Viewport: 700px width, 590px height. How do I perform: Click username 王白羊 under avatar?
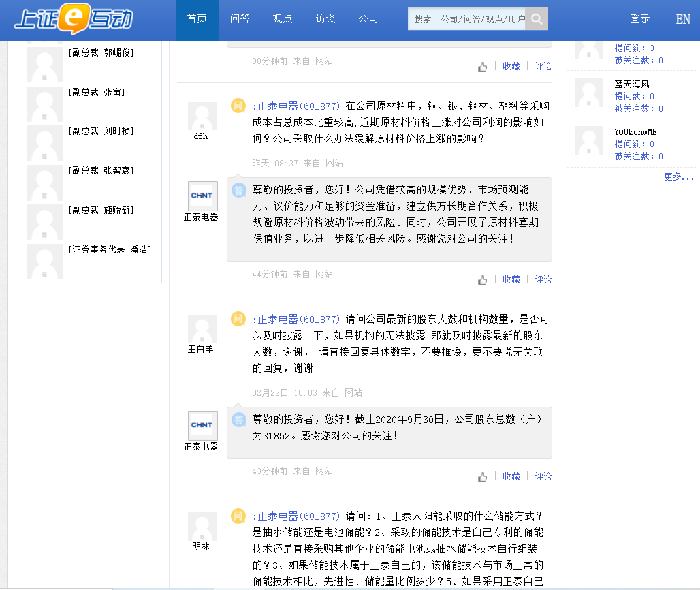pyautogui.click(x=201, y=350)
